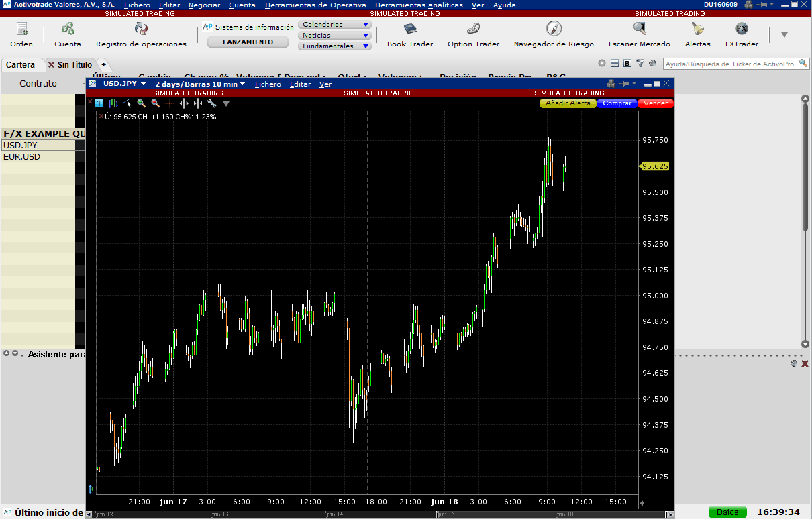Click the split-rows layout icon near search box
812x519 pixels.
(x=615, y=64)
